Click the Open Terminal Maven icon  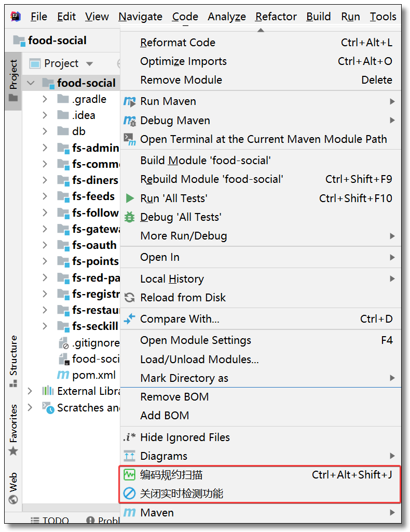click(x=129, y=139)
